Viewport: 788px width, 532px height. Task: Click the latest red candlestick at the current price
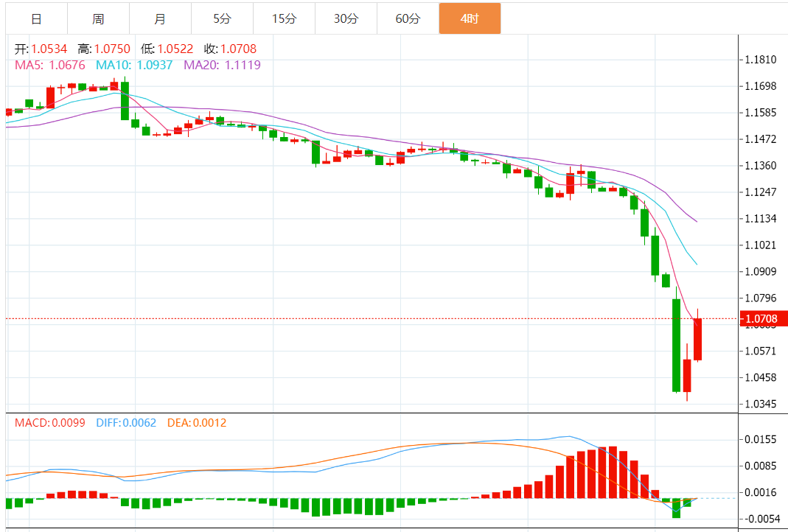coord(697,339)
